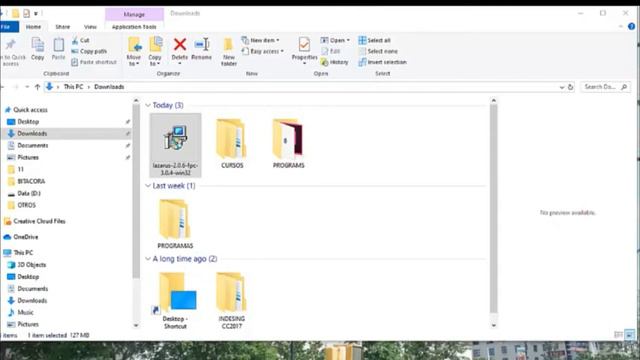Click Select none in ribbon

[378, 51]
